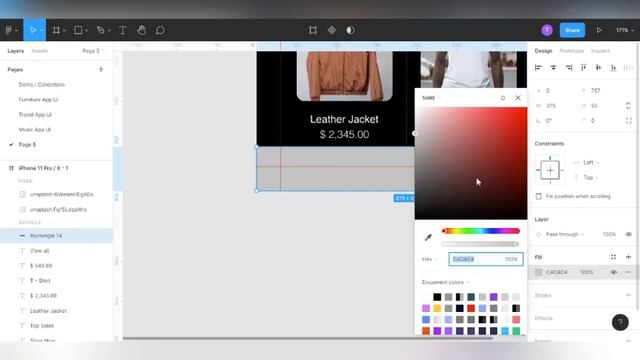Select the Move tool
This screenshot has width=640, height=360.
coord(33,30)
